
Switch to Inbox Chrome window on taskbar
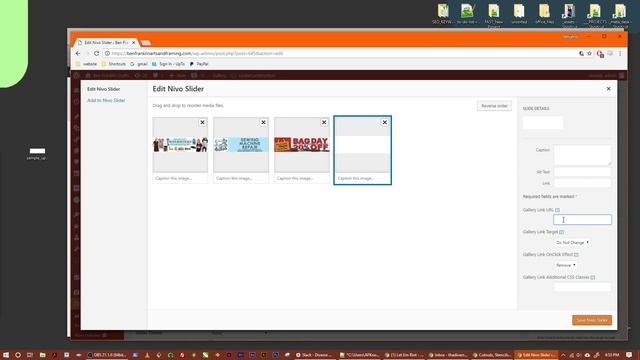(447, 355)
